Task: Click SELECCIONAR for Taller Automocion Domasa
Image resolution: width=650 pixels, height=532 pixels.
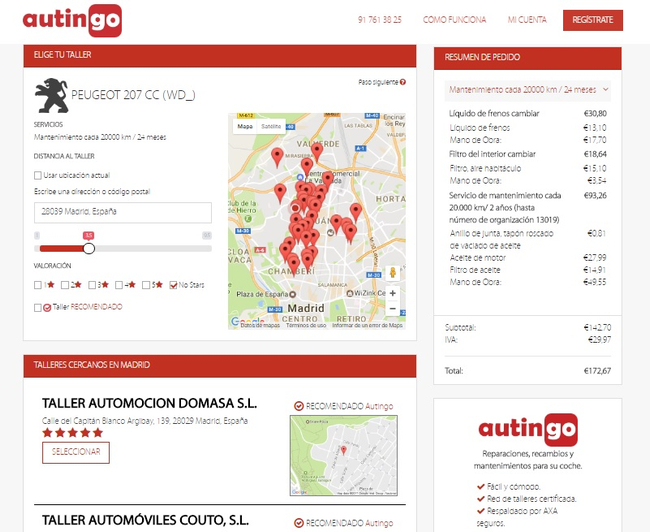Action: [x=76, y=452]
